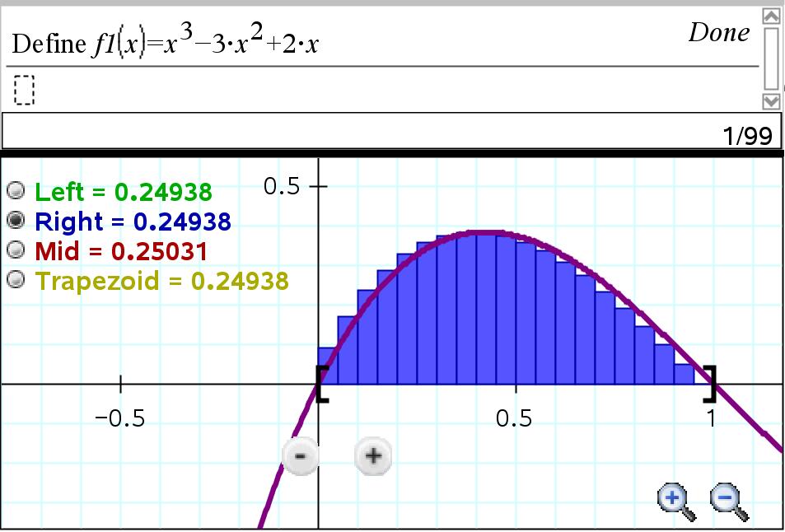The height and width of the screenshot is (532, 785).
Task: Click the Done result text
Action: [x=718, y=33]
